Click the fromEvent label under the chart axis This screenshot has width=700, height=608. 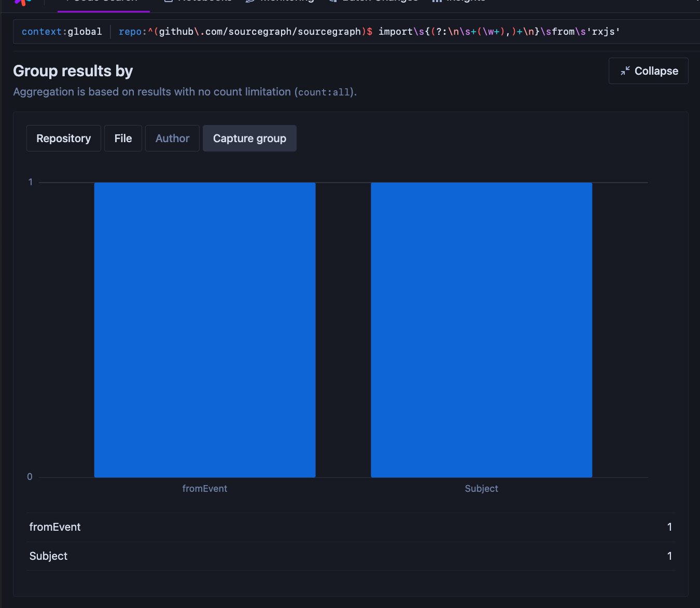click(205, 489)
